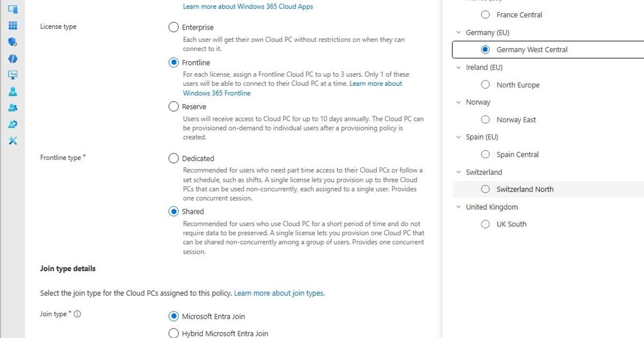Choose the Dedicated Frontline type

tap(173, 158)
